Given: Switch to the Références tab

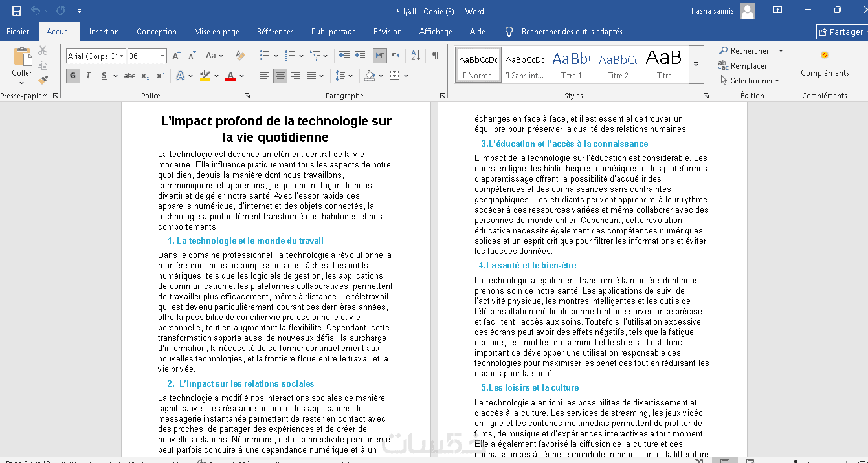Looking at the screenshot, I should (275, 31).
